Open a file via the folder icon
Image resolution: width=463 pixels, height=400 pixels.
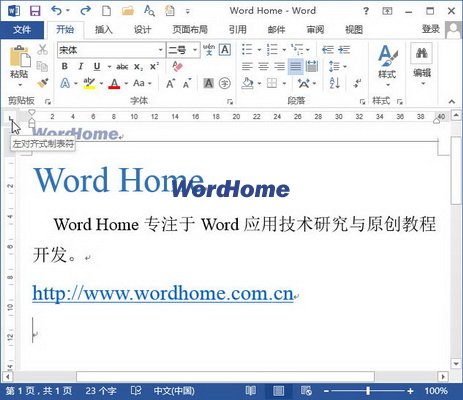pyautogui.click(x=128, y=11)
